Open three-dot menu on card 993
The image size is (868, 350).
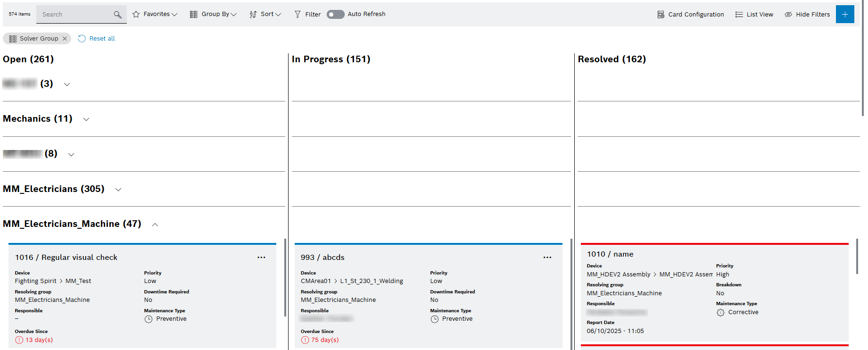point(547,258)
